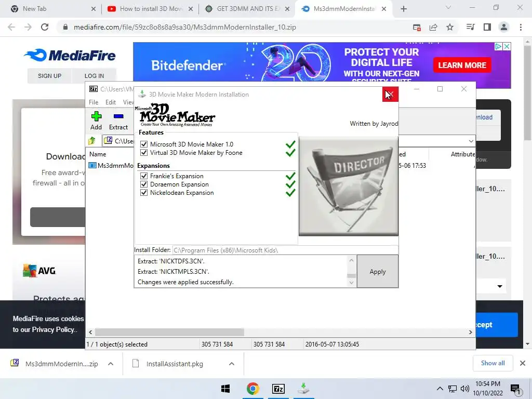
Task: Switch to GET 3DMM AND ITS tab
Action: [248, 9]
